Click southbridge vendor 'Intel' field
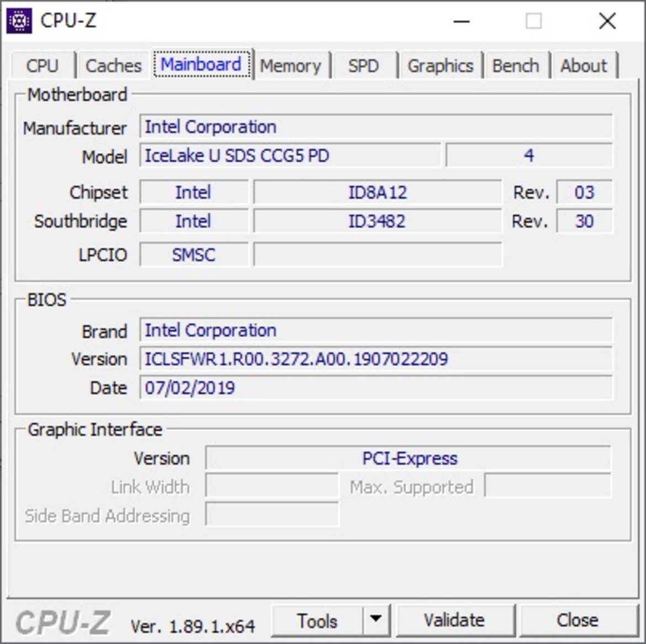The width and height of the screenshot is (646, 644). pos(194,221)
